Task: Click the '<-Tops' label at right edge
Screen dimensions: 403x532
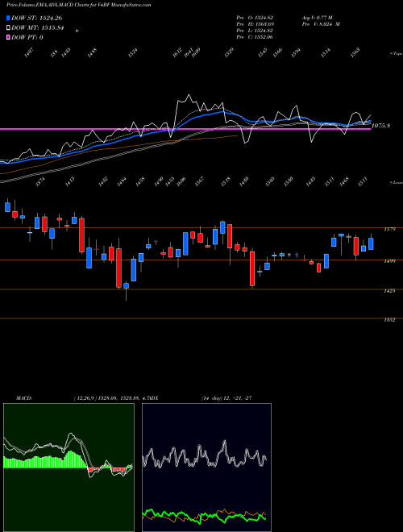Action: tap(396, 54)
